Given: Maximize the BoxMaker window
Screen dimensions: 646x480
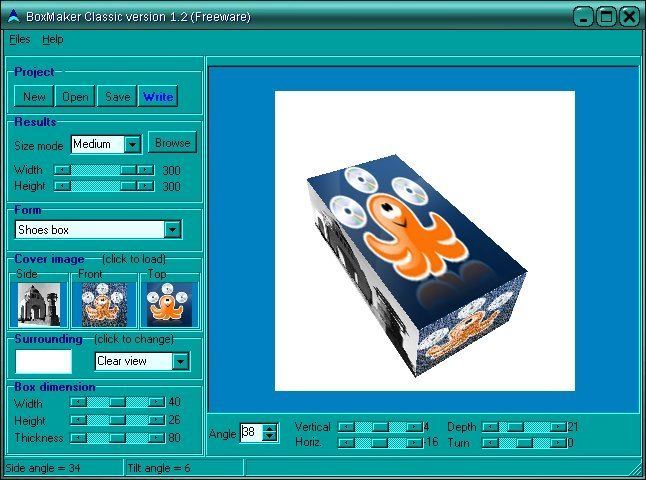Looking at the screenshot, I should click(x=606, y=17).
